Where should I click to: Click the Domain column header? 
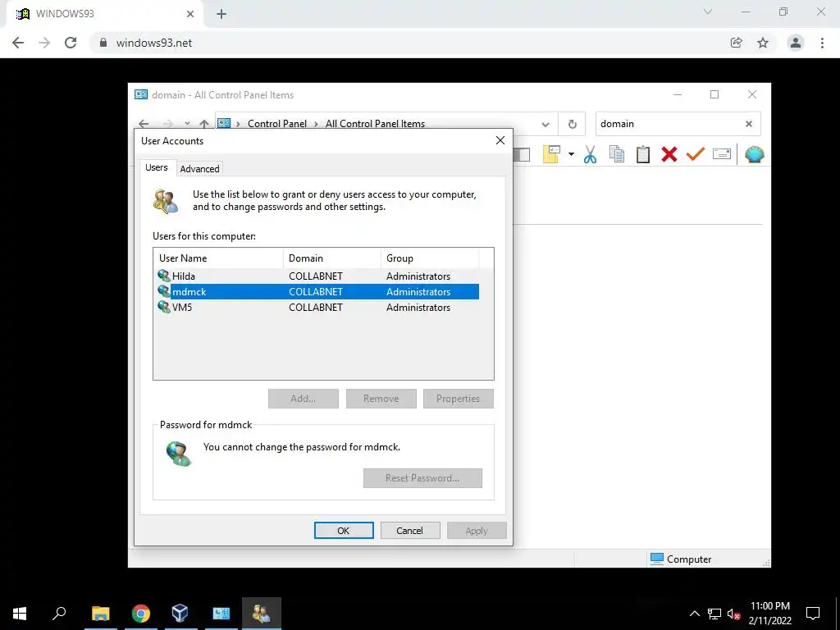[x=332, y=258]
